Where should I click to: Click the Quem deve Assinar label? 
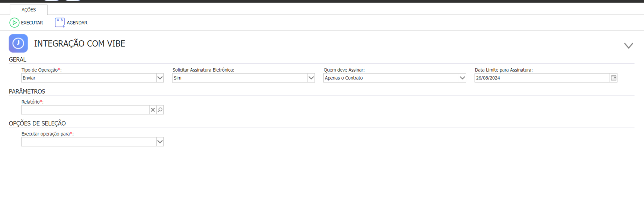pos(344,70)
